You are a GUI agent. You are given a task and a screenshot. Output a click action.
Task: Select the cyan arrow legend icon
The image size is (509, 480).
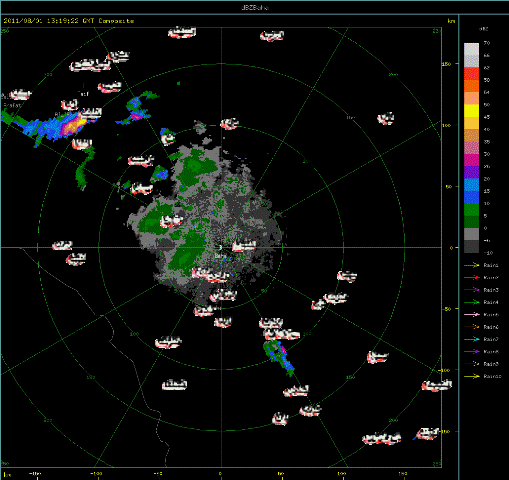(471, 339)
